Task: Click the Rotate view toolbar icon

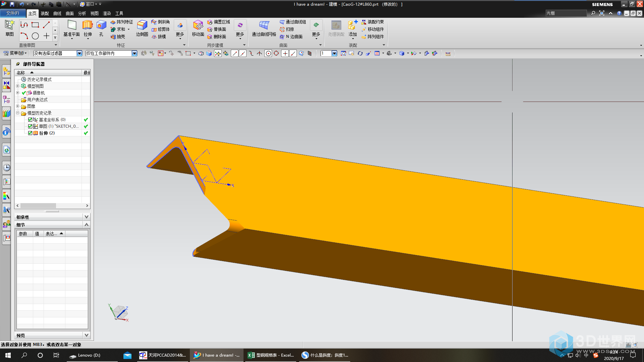Action: pyautogui.click(x=360, y=53)
